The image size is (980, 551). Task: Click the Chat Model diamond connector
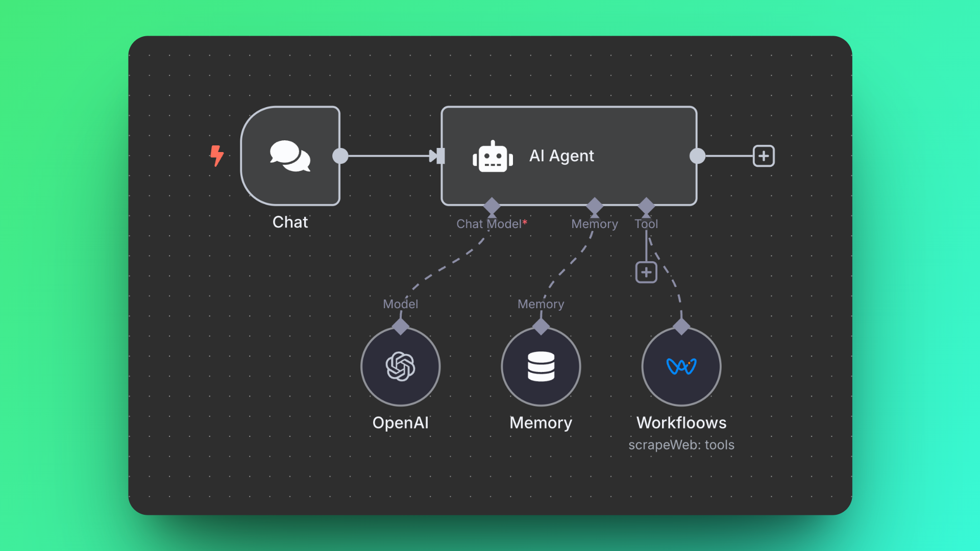[x=492, y=206]
